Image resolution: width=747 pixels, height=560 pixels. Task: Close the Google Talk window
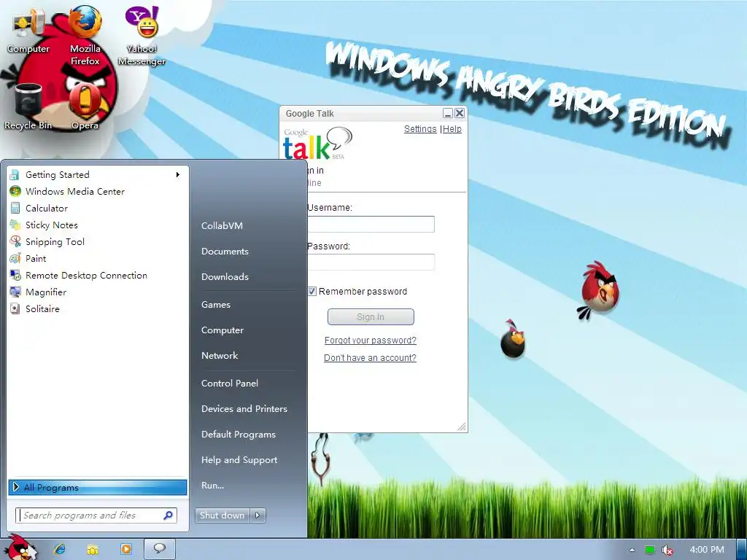pyautogui.click(x=460, y=113)
